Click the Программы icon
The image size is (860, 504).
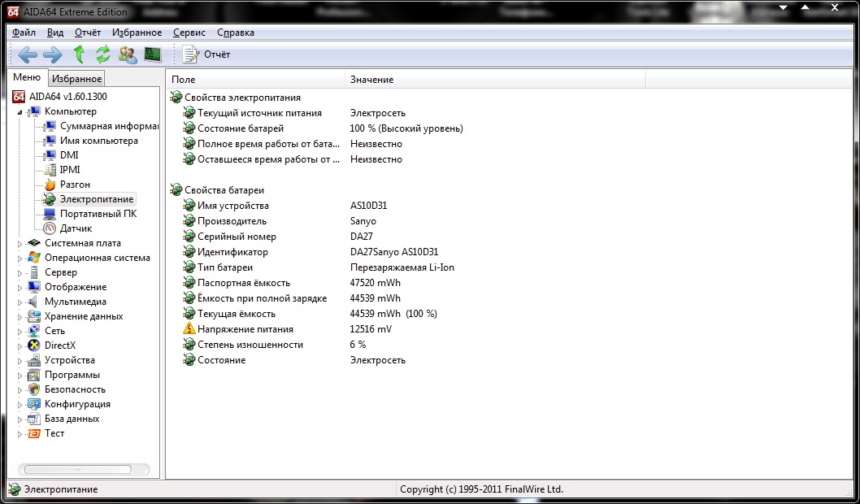(34, 375)
